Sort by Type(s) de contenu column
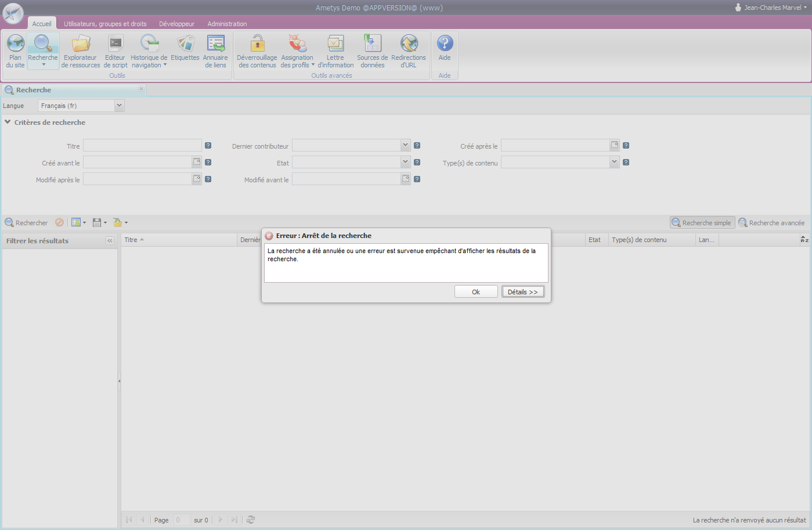The image size is (812, 530). [x=652, y=240]
